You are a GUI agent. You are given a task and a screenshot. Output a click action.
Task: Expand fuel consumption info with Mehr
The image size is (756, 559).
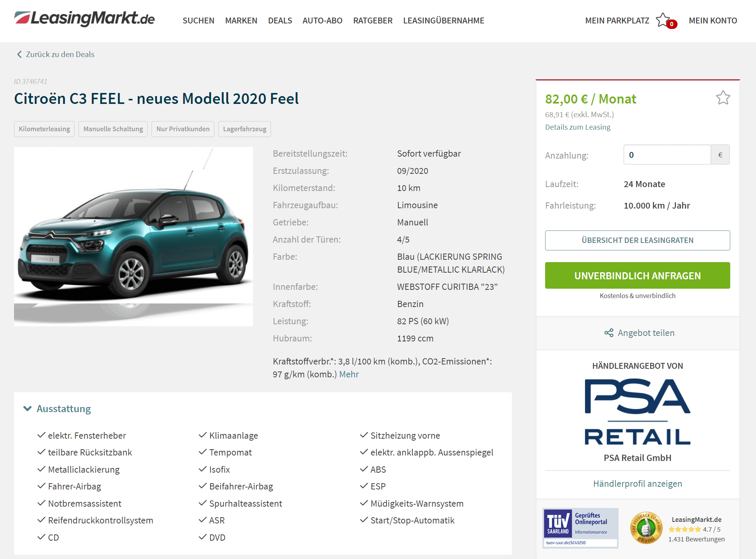349,374
